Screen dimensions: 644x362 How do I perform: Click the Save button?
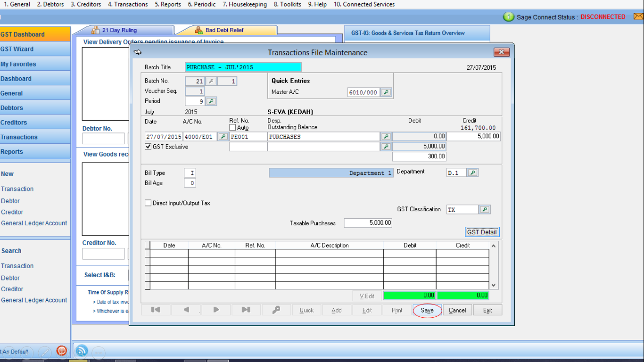point(427,310)
